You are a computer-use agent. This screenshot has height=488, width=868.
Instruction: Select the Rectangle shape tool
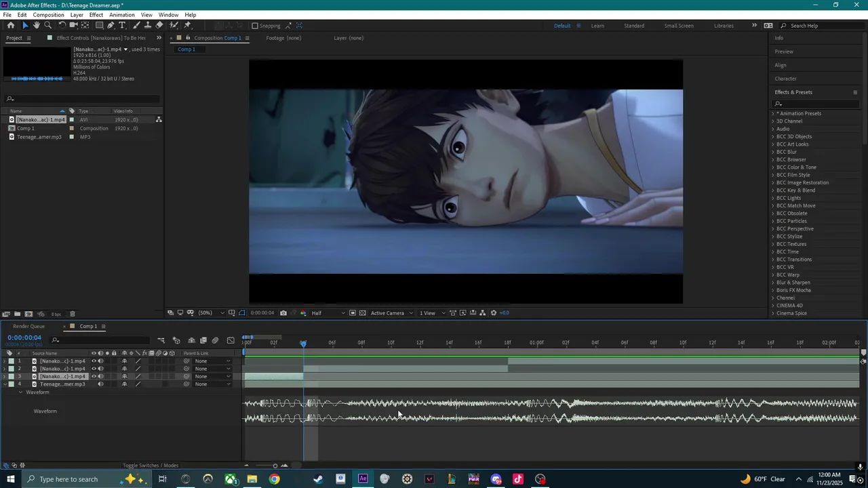[100, 25]
